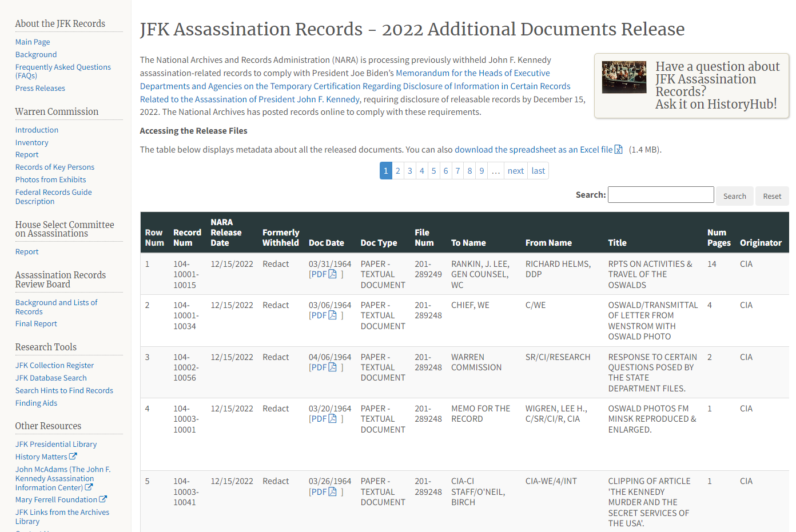Open PDF icon for the 03/06/1964 document

click(x=333, y=315)
